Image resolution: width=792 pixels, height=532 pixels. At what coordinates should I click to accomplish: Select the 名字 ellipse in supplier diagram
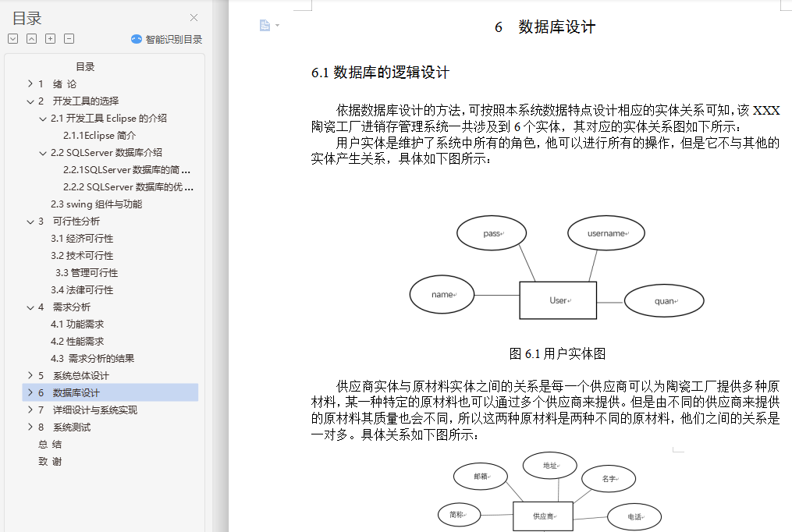point(609,478)
